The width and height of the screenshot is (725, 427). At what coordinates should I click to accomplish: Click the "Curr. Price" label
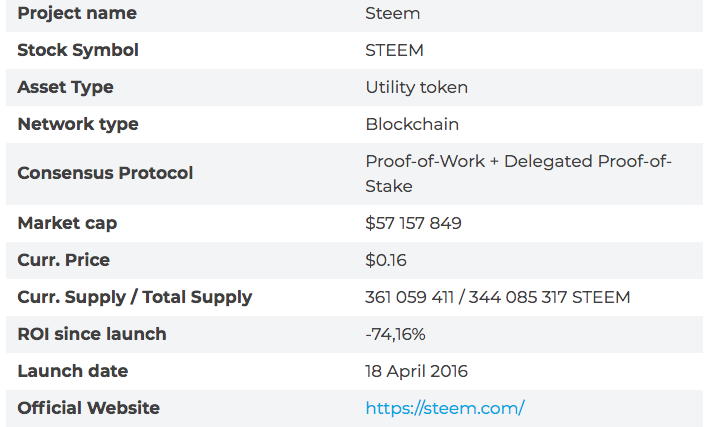64,260
